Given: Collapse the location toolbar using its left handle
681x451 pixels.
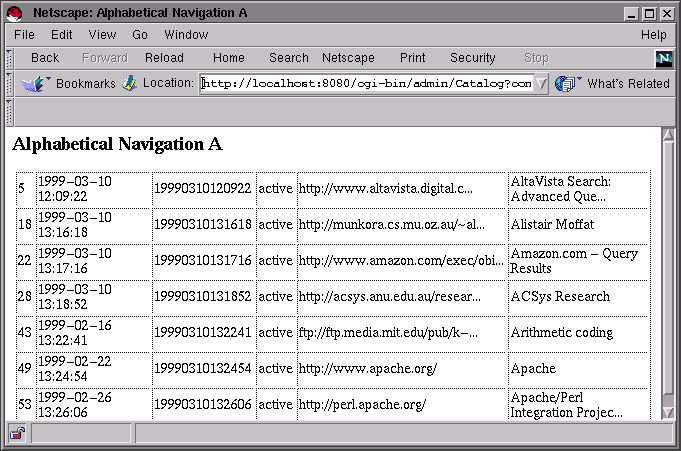Looking at the screenshot, I should (9, 84).
